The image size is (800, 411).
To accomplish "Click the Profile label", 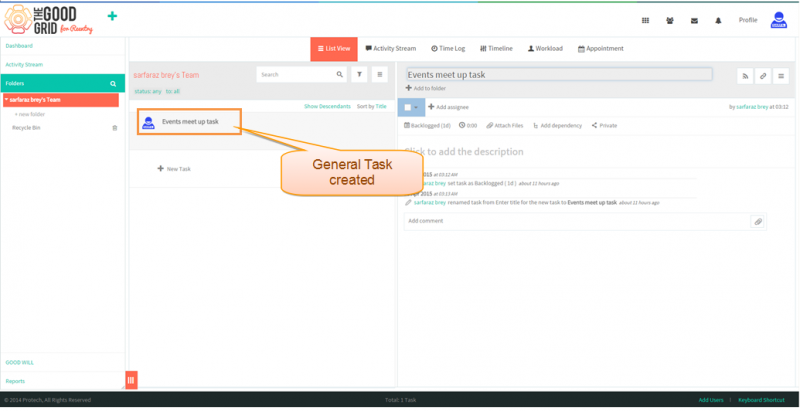I will pyautogui.click(x=748, y=20).
